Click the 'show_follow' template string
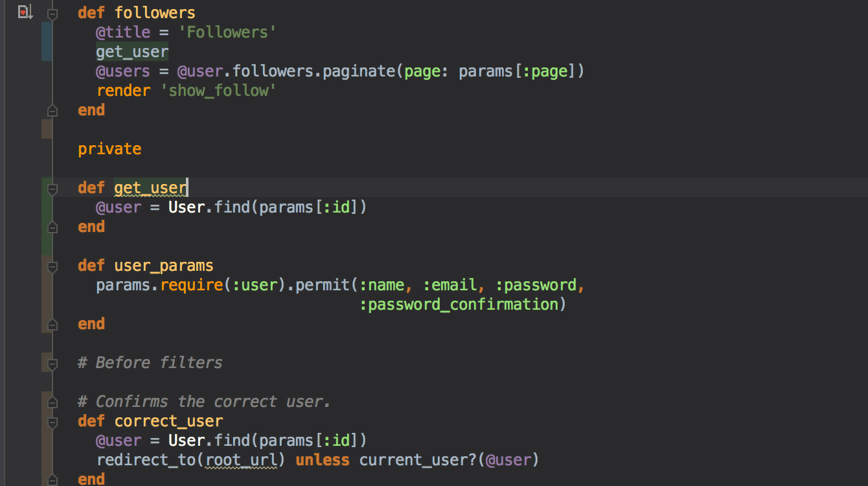Screen dimensions: 868x486 point(218,91)
